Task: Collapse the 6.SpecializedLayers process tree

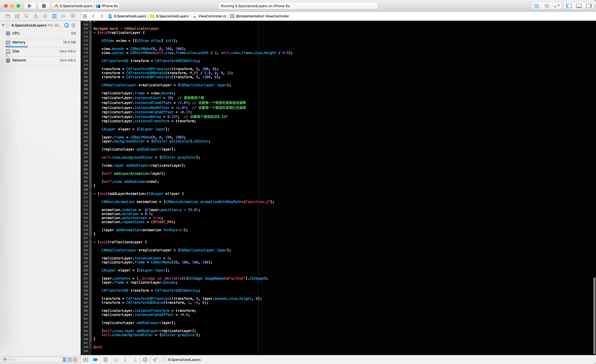Action: click(x=3, y=25)
